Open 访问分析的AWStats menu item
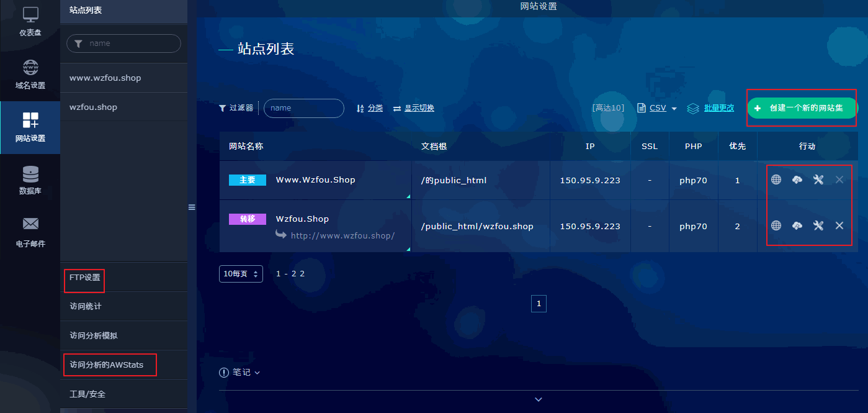 pos(107,365)
